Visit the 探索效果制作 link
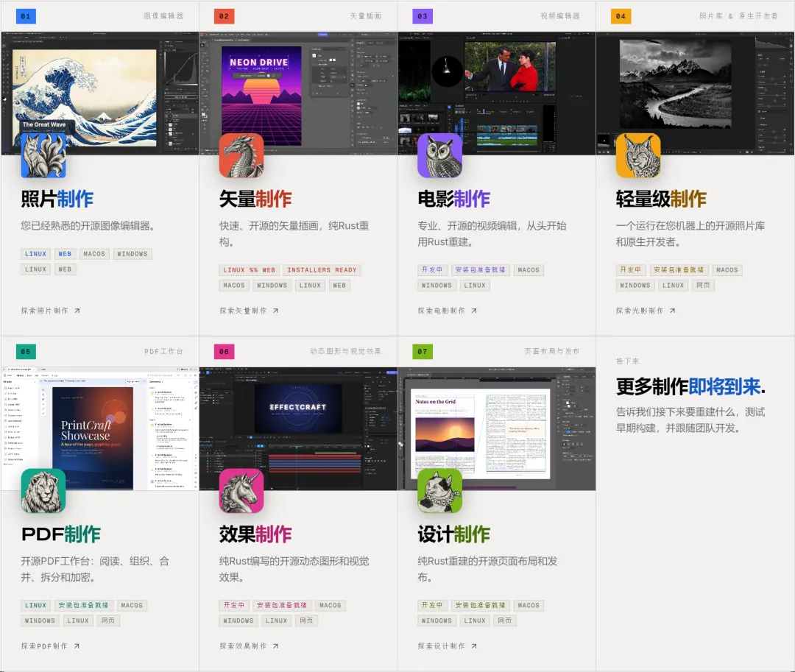Screen dimensions: 795x672 249,646
